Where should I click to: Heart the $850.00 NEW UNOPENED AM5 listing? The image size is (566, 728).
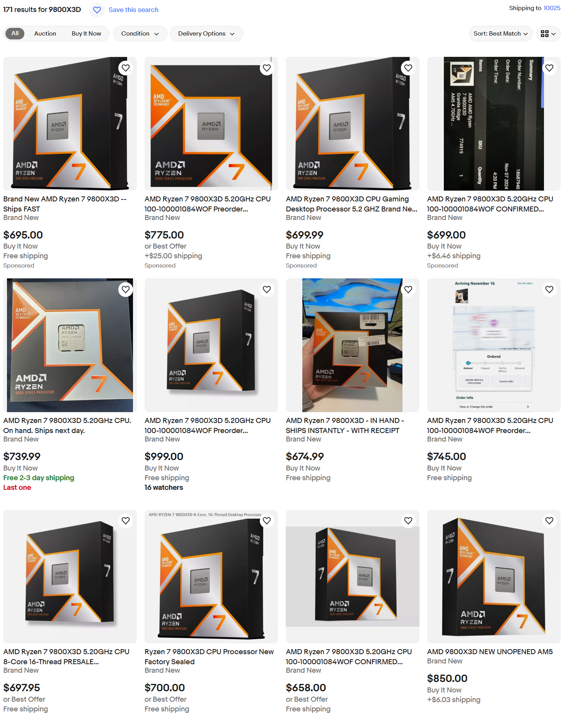[549, 521]
